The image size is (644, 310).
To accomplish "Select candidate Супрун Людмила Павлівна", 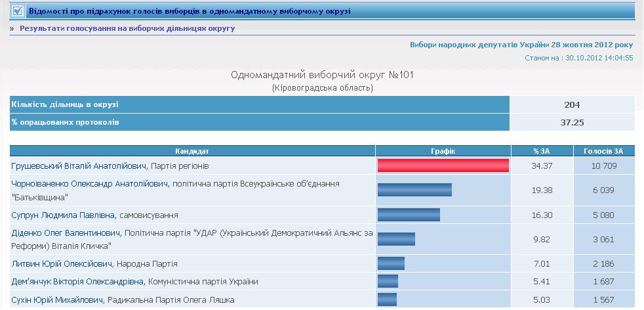I will click(64, 215).
